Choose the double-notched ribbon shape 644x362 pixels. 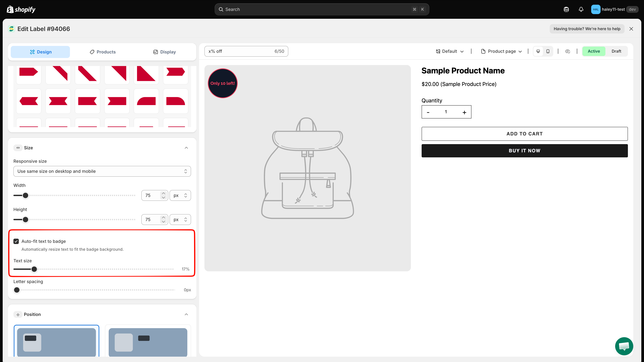click(58, 101)
